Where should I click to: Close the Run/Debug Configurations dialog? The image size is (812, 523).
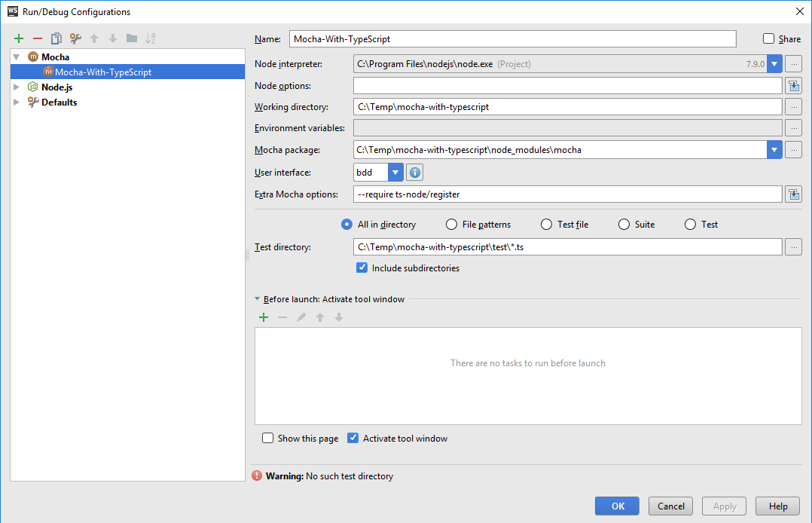[800, 11]
